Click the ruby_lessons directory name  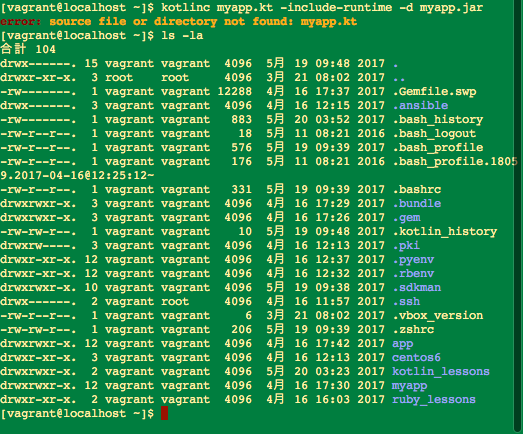[x=434, y=400]
